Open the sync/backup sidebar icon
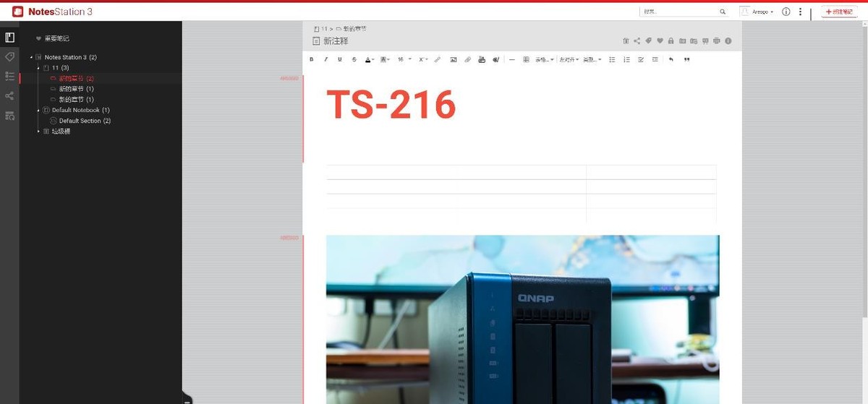The height and width of the screenshot is (404, 868). coord(9,116)
